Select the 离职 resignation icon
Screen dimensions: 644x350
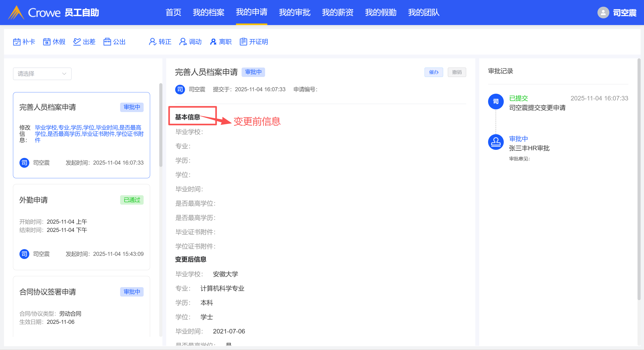point(213,42)
